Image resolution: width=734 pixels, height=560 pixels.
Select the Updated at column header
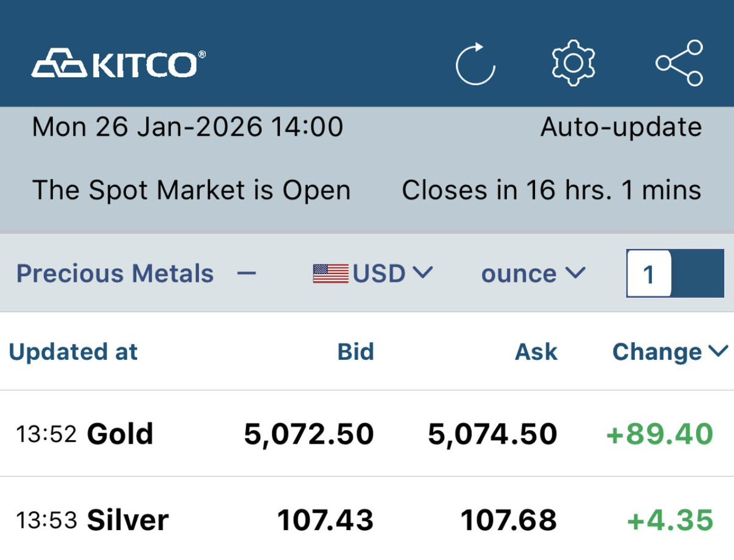[73, 352]
